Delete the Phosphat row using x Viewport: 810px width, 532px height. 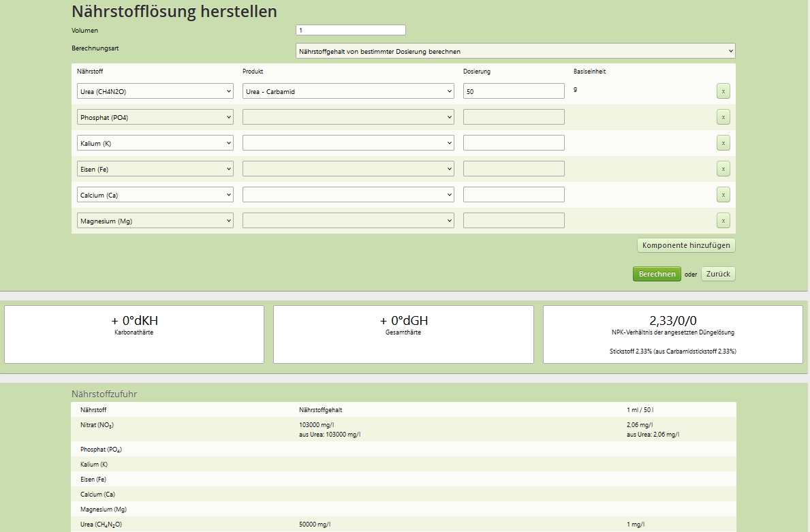(723, 117)
